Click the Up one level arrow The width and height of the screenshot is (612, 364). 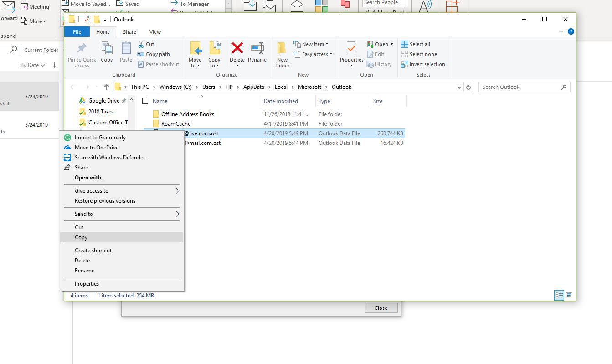point(106,87)
